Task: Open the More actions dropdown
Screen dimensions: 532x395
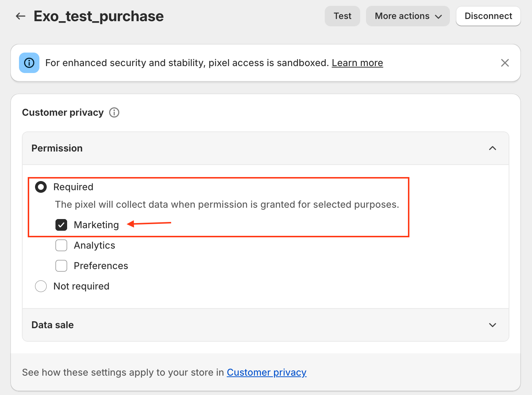Action: pyautogui.click(x=408, y=16)
